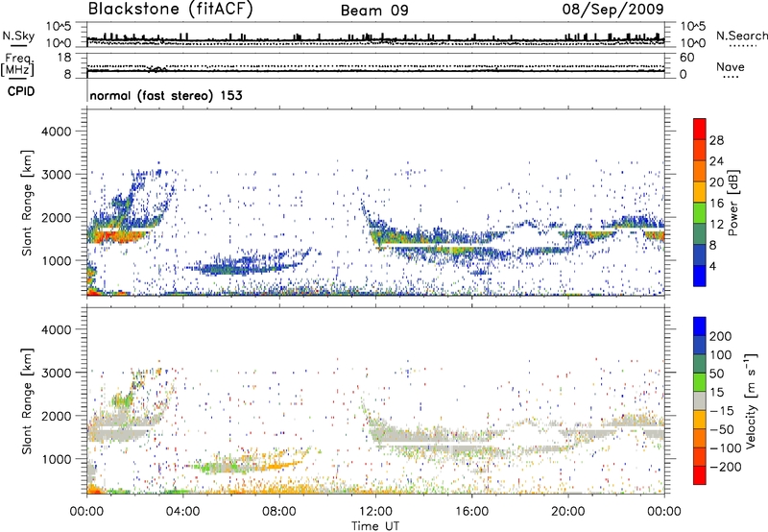The width and height of the screenshot is (768, 532).
Task: Click the 'Freq. [MHz]' axis label
Action: [18, 64]
